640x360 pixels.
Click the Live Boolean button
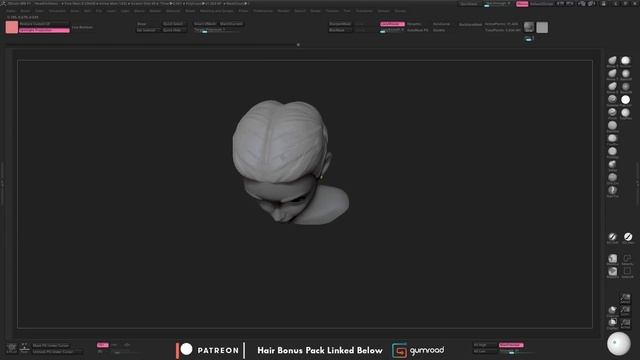(82, 27)
